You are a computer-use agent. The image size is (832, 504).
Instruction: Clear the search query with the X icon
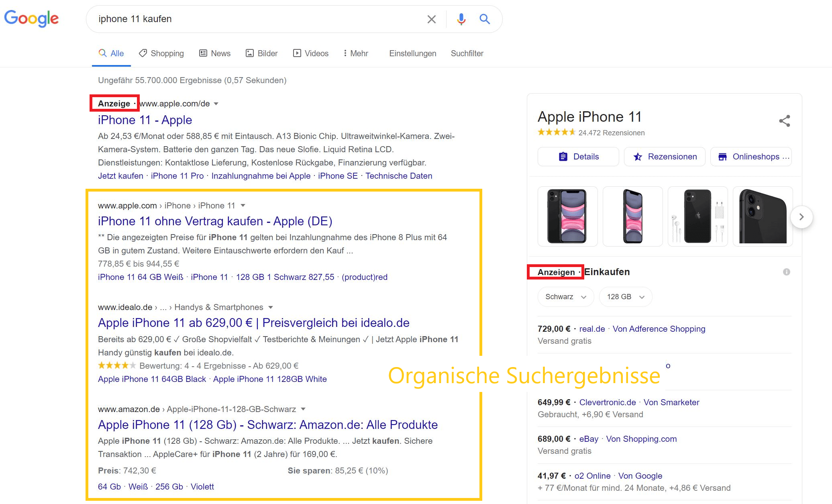click(431, 19)
